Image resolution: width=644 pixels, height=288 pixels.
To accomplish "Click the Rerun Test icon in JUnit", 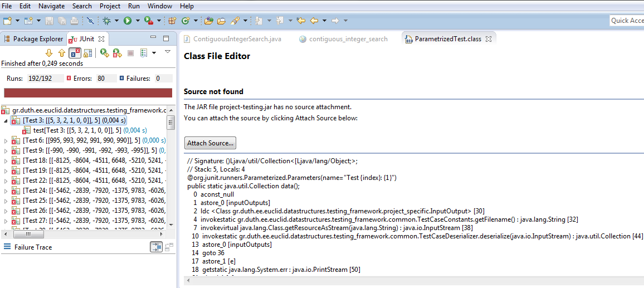I will pyautogui.click(x=104, y=53).
